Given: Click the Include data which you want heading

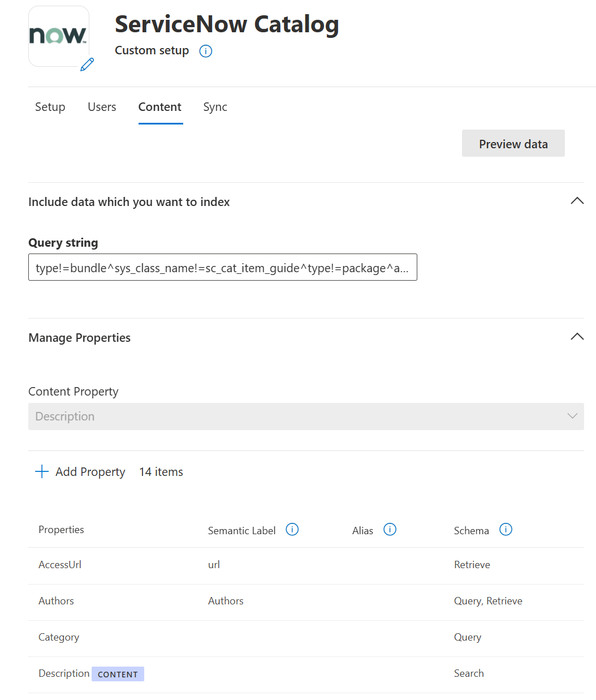Looking at the screenshot, I should [x=129, y=202].
